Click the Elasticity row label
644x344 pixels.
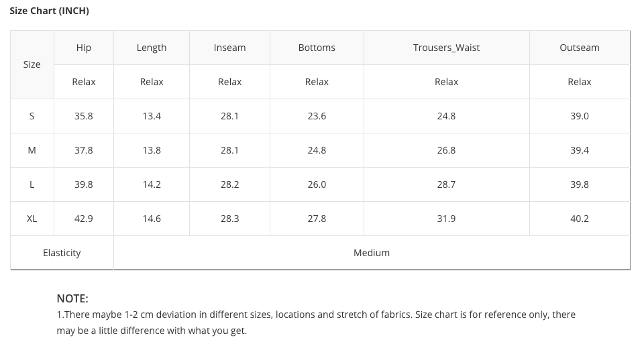[62, 253]
